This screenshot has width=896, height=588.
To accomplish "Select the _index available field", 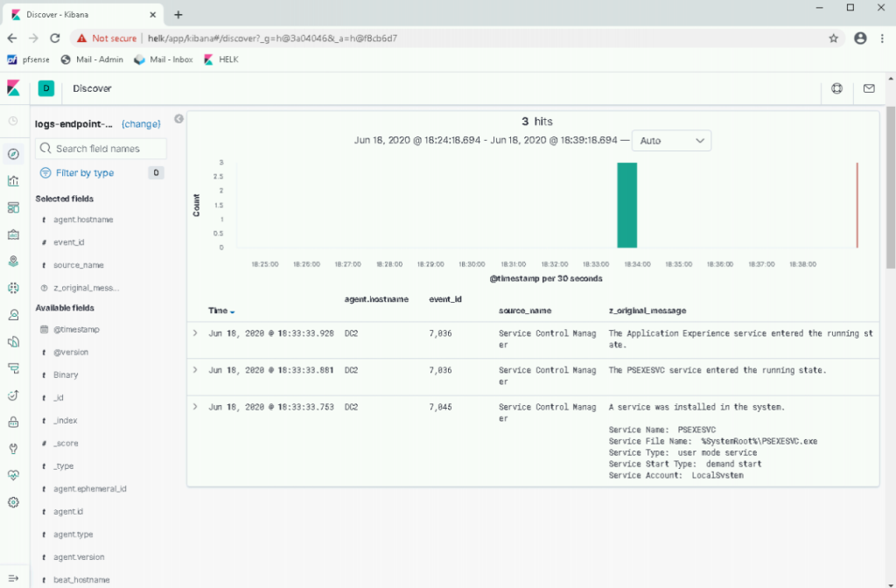I will 65,421.
